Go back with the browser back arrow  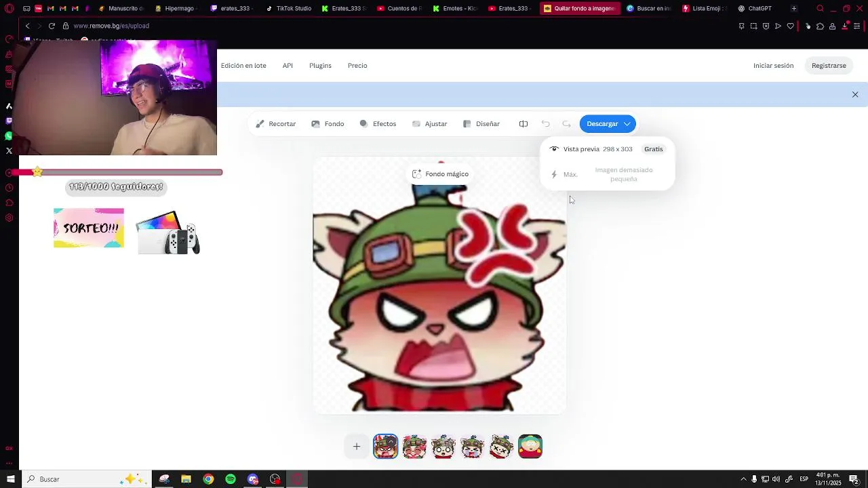27,26
